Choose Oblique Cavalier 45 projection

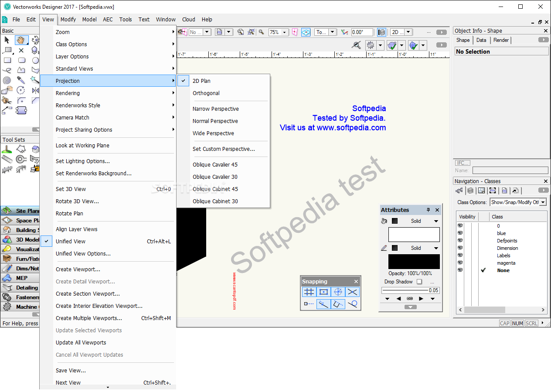pos(223,164)
